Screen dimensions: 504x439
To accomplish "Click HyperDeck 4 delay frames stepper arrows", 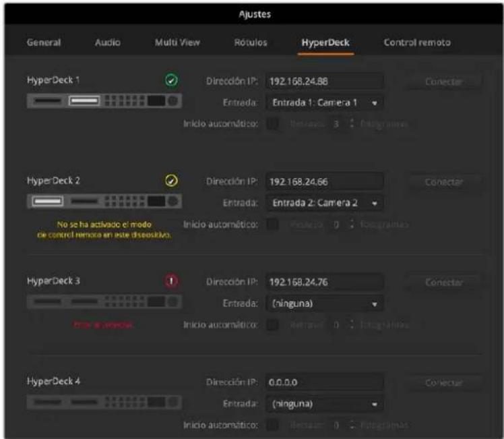I will pyautogui.click(x=352, y=425).
